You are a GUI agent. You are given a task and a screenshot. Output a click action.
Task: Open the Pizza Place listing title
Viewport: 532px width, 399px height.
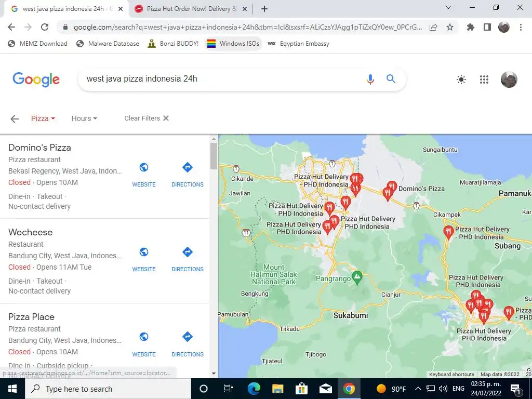31,317
